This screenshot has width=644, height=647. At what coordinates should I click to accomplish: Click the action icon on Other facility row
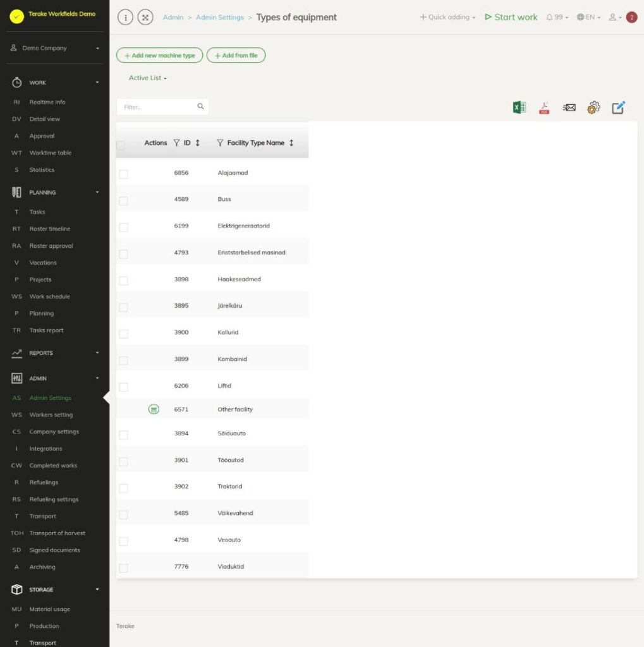[154, 409]
